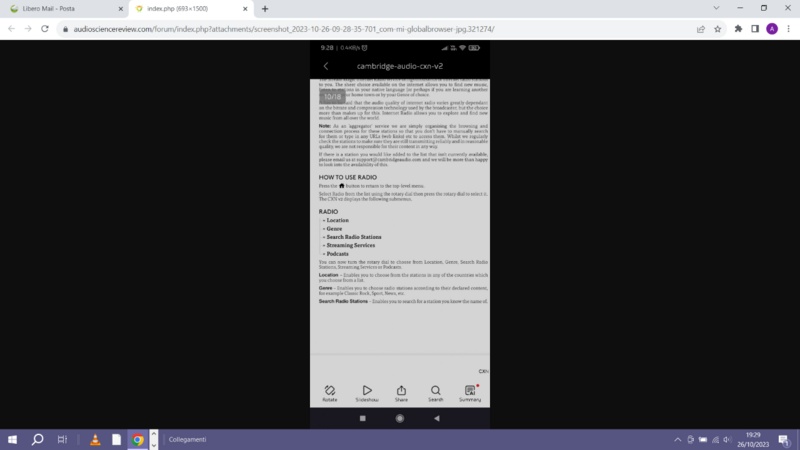Go back to the previous page
Viewport: 800px width, 450px height.
click(x=12, y=29)
